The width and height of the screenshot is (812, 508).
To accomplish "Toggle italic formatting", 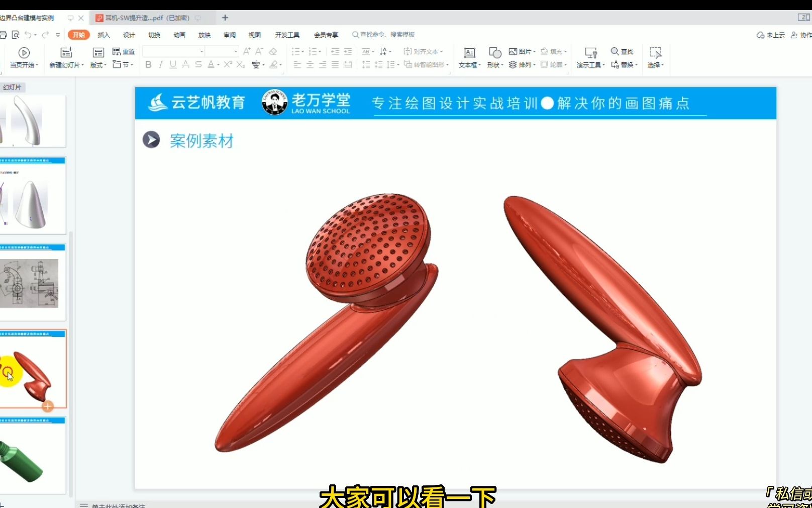I will click(160, 64).
